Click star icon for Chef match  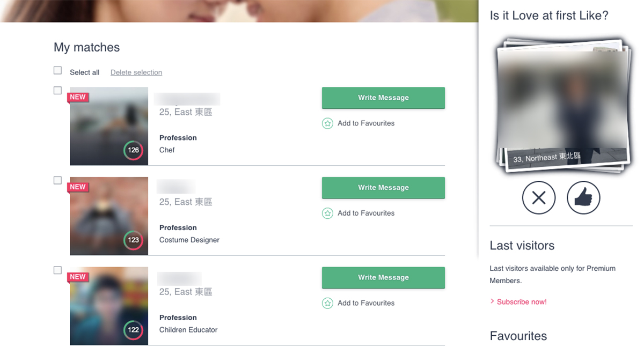coord(327,123)
